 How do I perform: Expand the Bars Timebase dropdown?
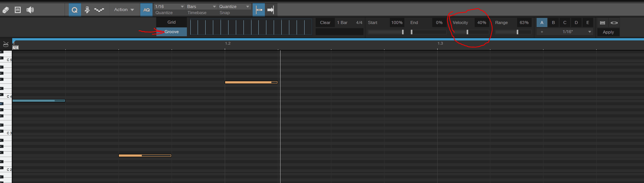coord(201,6)
